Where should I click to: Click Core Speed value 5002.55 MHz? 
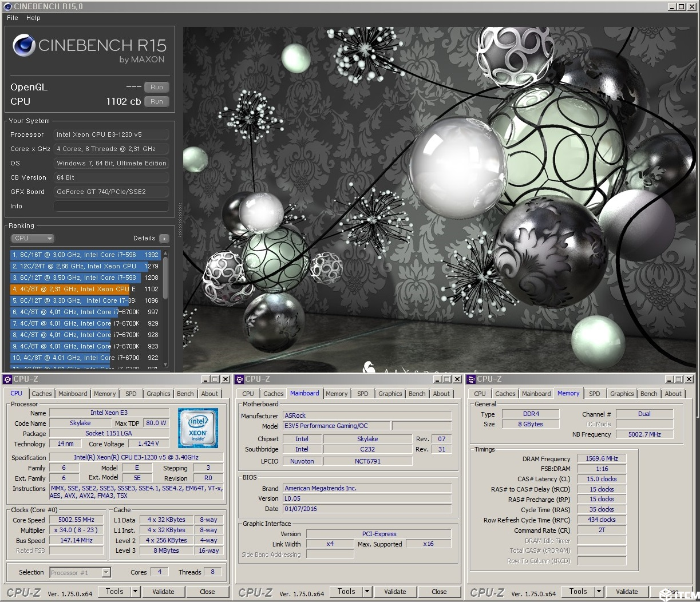point(77,520)
